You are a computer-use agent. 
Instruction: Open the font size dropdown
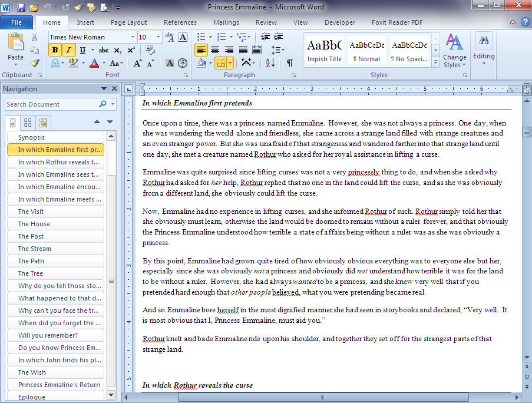[x=158, y=37]
